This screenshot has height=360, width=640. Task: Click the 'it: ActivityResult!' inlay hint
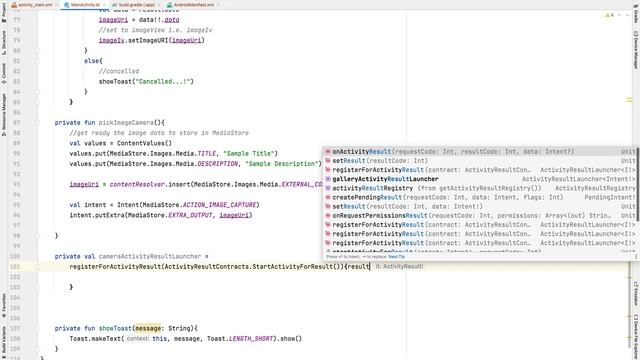point(400,267)
